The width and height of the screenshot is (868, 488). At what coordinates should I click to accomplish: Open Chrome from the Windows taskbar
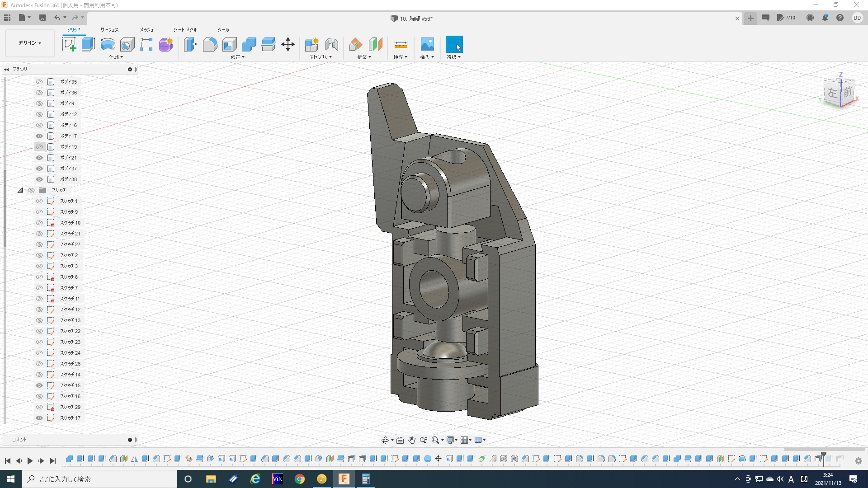point(299,479)
